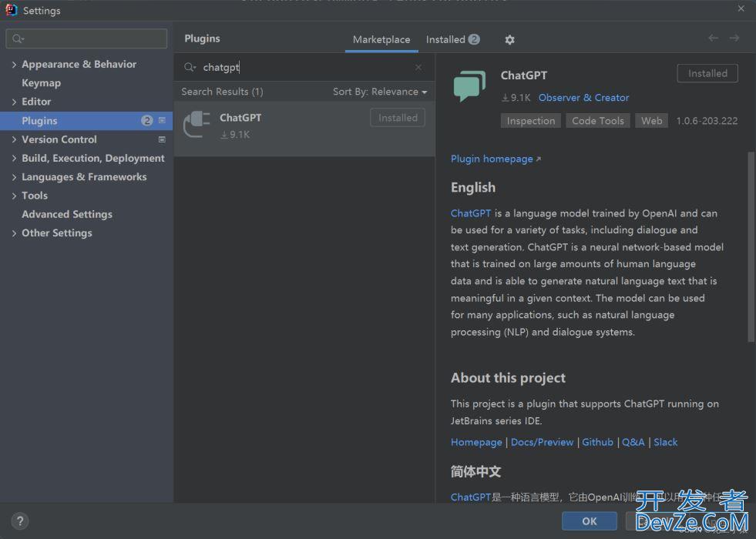This screenshot has width=756, height=539.
Task: Expand Build, Execution, Deployment node
Action: [x=14, y=158]
